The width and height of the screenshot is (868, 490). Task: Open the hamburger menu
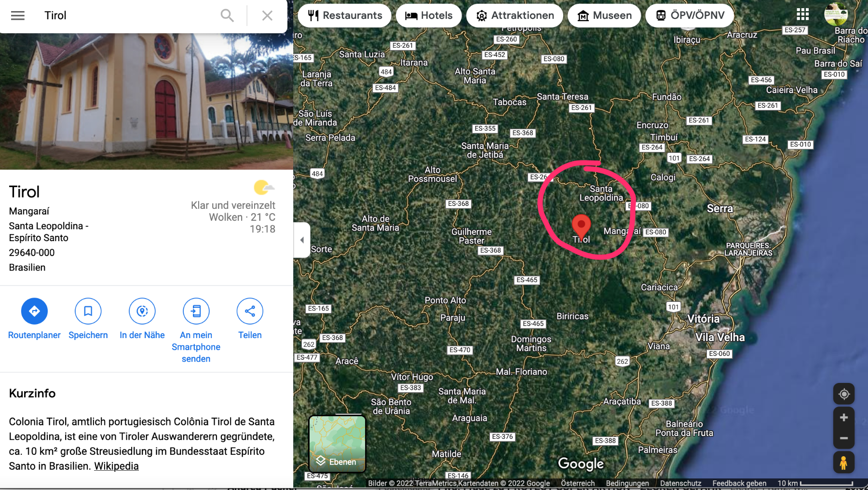coord(18,15)
